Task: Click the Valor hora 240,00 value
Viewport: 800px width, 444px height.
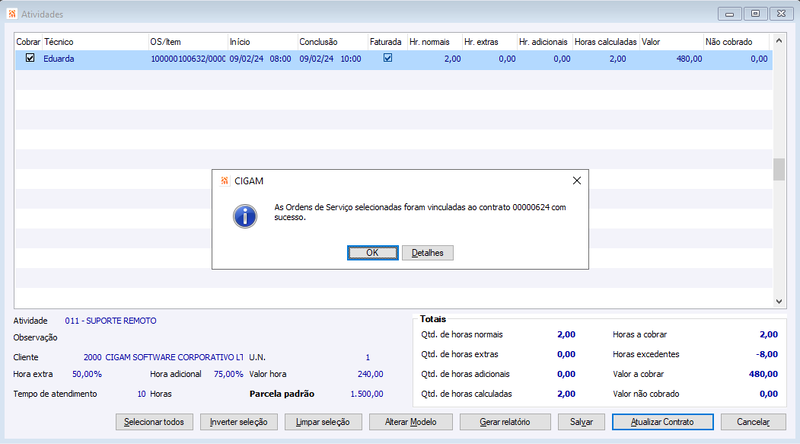Action: [x=370, y=374]
